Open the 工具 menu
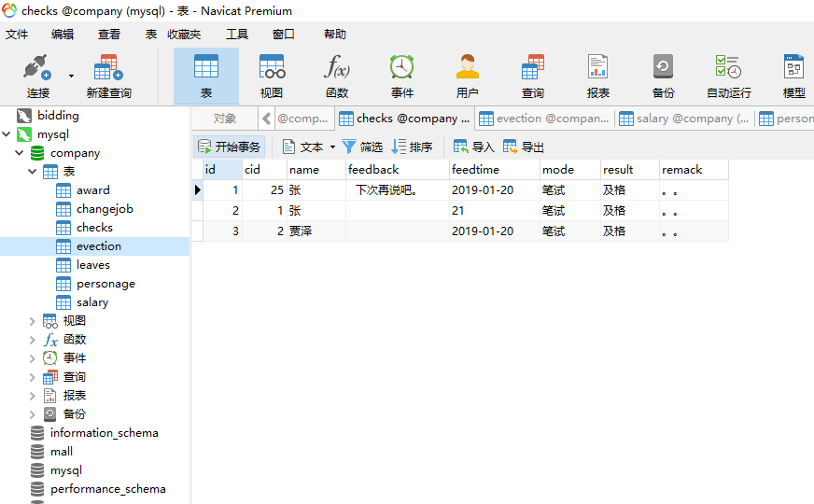This screenshot has height=504, width=814. point(237,35)
